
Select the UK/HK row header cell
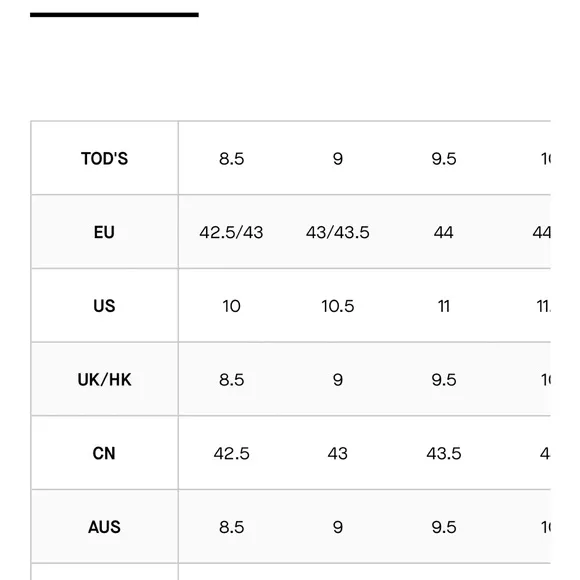coord(104,379)
